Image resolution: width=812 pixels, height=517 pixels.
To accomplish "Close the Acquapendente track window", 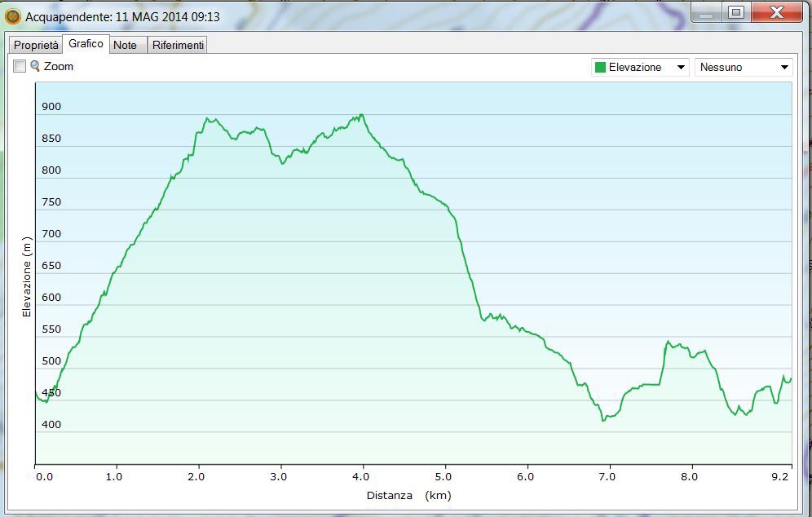I will tap(775, 13).
